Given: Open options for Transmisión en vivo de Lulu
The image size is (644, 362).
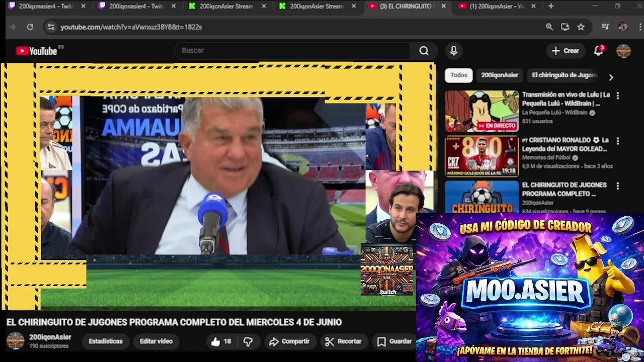Looking at the screenshot, I should click(618, 96).
